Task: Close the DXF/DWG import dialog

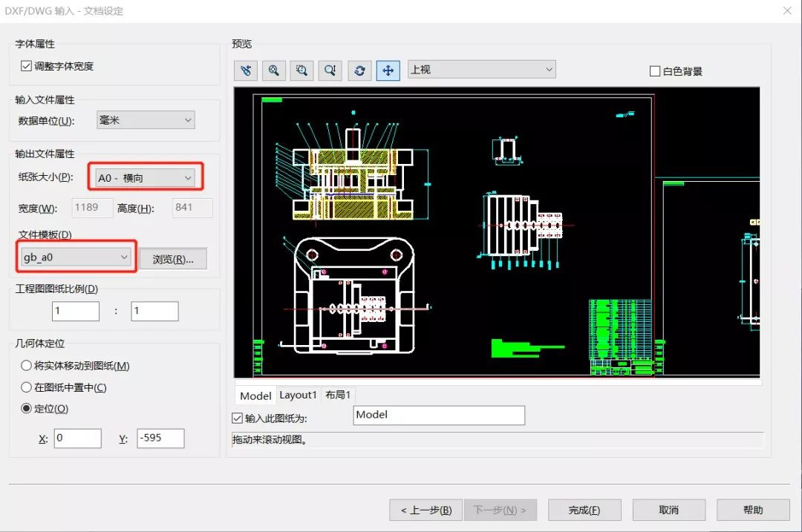Action: tap(786, 11)
